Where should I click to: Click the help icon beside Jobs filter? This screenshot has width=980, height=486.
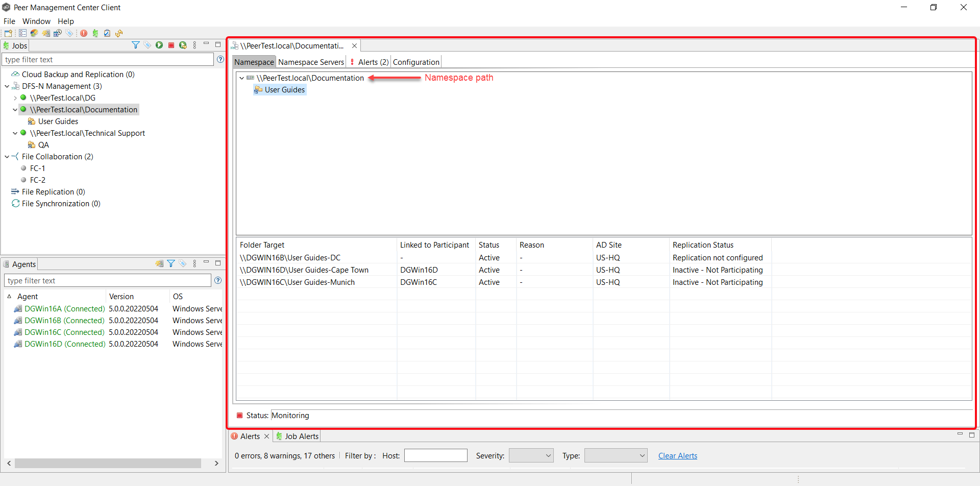click(220, 59)
